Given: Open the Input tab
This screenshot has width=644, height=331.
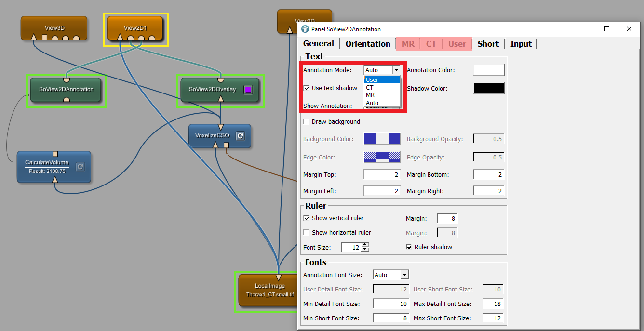Looking at the screenshot, I should [521, 44].
